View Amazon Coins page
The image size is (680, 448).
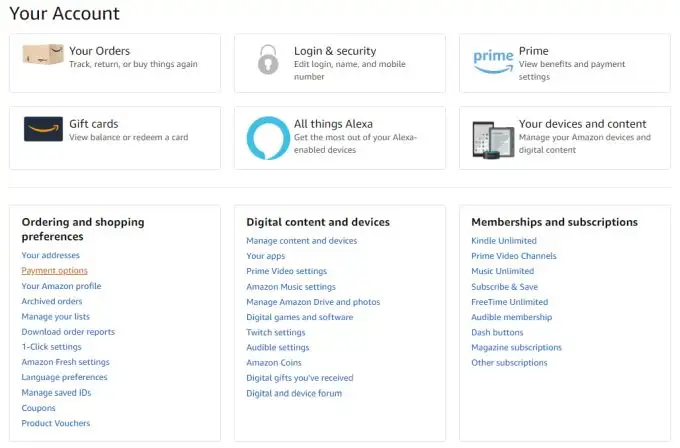[x=274, y=363]
